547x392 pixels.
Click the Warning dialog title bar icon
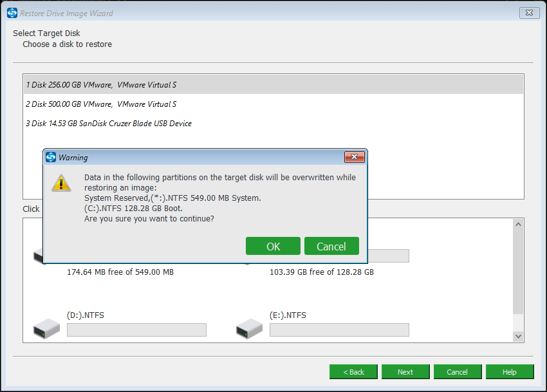pos(51,158)
